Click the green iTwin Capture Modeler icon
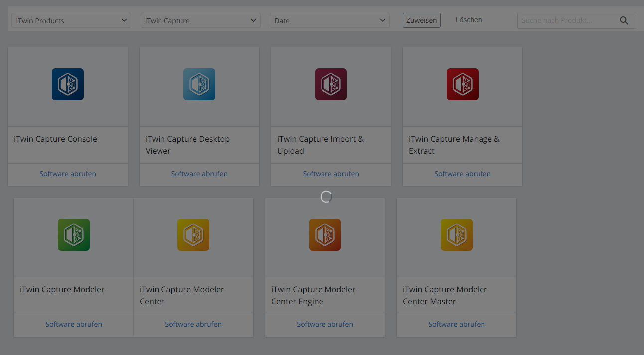The image size is (644, 355). (x=74, y=235)
